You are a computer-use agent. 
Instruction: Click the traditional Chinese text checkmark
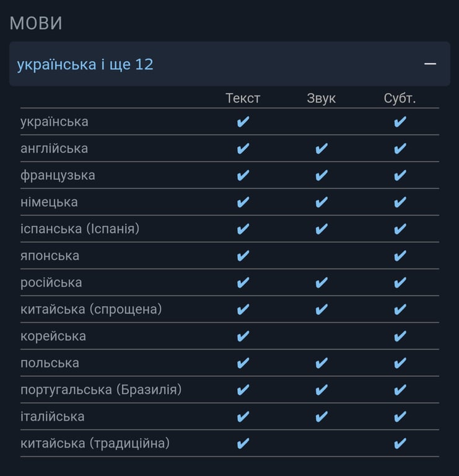pos(243,443)
